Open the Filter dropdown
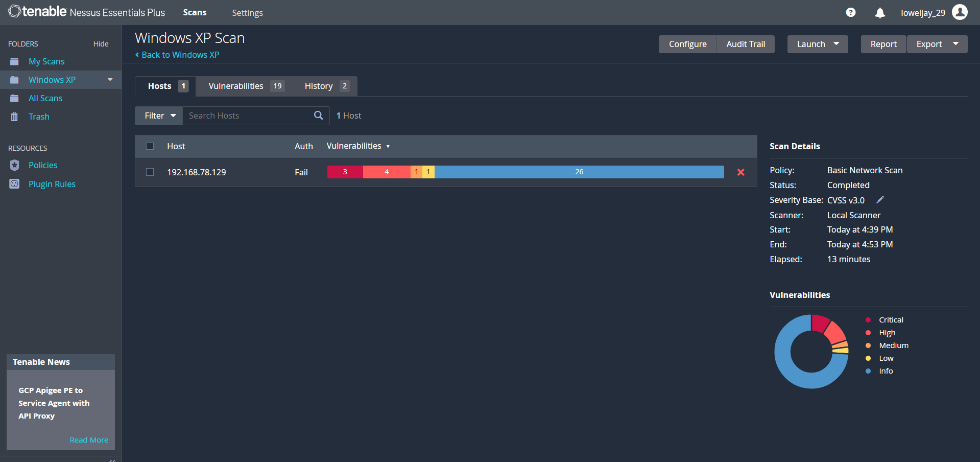This screenshot has width=980, height=462. point(159,115)
